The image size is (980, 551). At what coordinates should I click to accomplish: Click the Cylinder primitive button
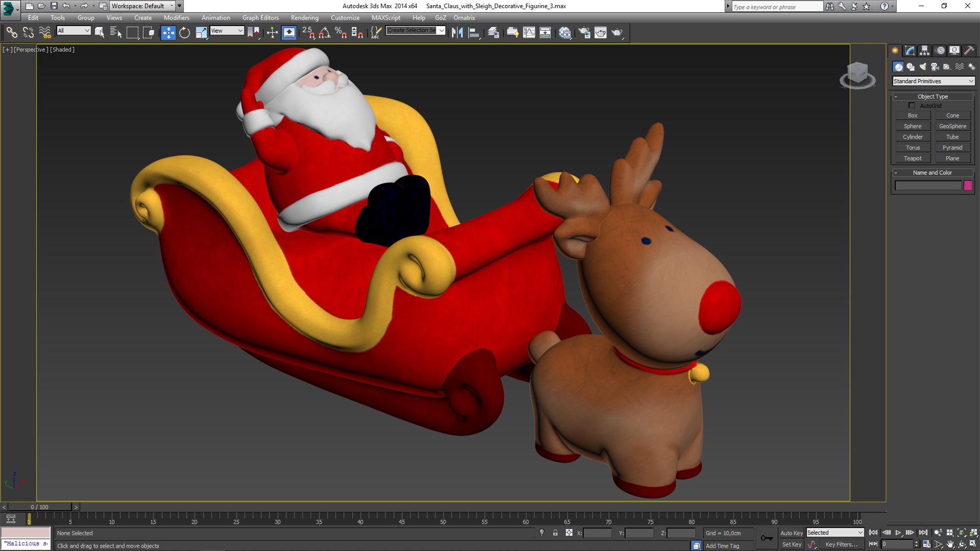913,137
